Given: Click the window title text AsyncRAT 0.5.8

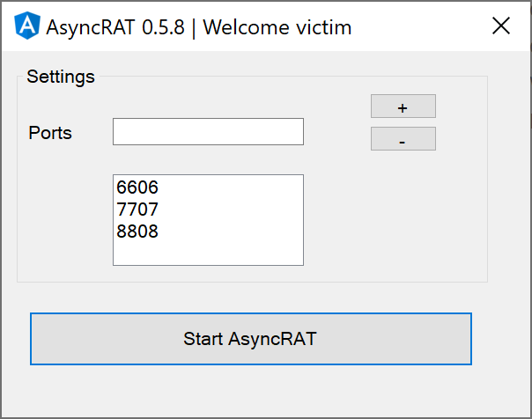Looking at the screenshot, I should point(115,27).
